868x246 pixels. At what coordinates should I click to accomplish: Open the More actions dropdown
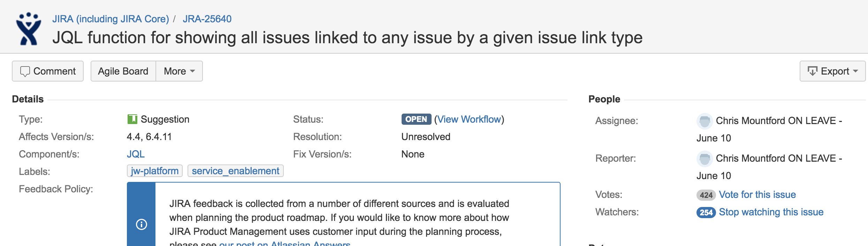point(179,71)
